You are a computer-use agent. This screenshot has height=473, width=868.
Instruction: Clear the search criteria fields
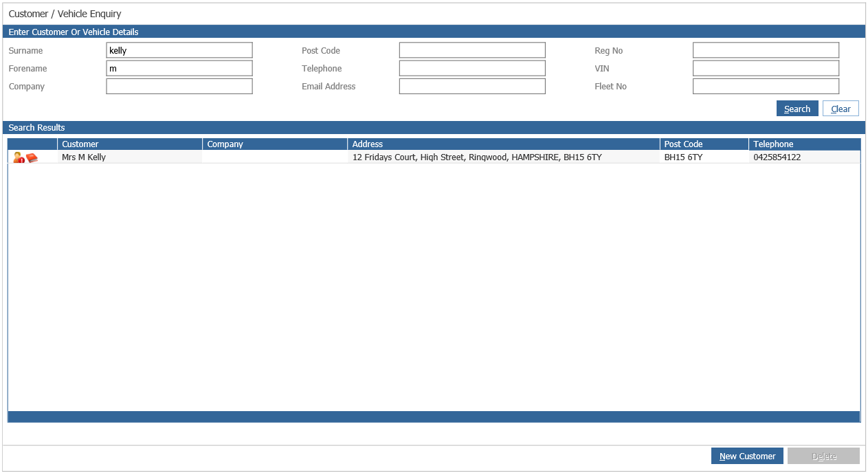[x=841, y=108]
